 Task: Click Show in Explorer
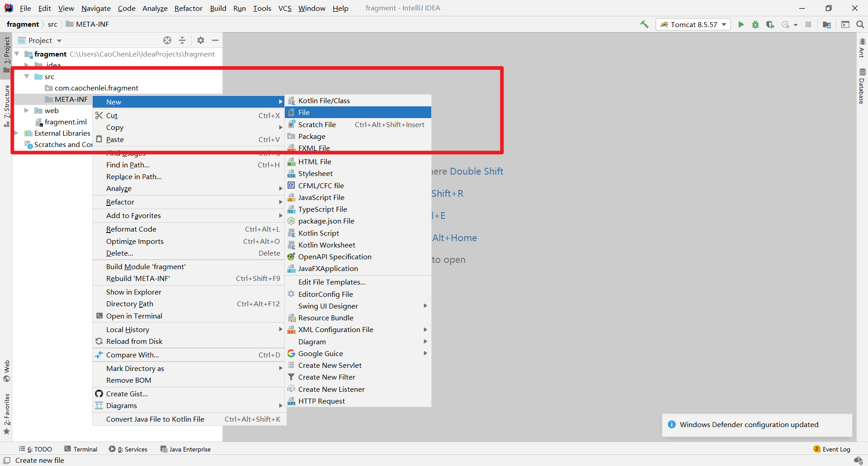point(189,292)
